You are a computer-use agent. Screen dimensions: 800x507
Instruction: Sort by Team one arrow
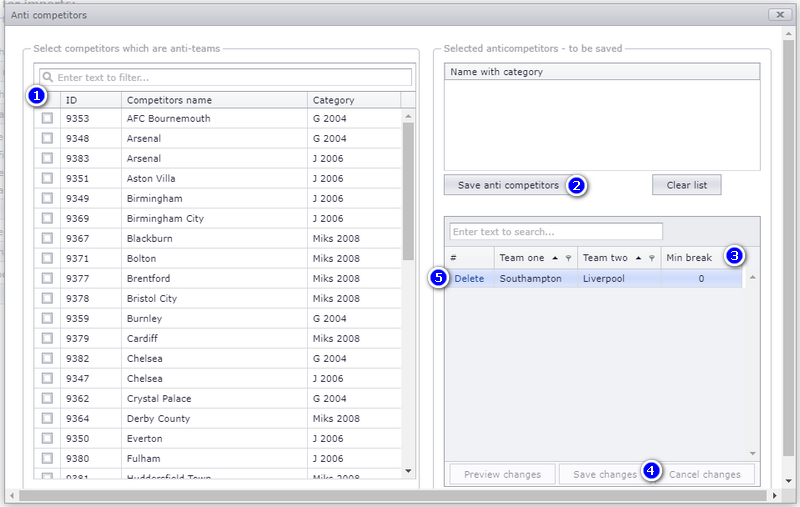pos(555,258)
